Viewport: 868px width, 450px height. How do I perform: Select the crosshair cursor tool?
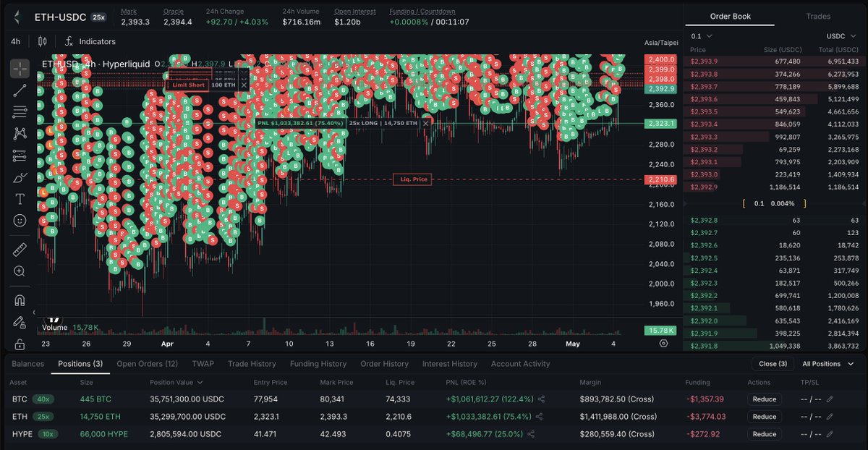[20, 69]
